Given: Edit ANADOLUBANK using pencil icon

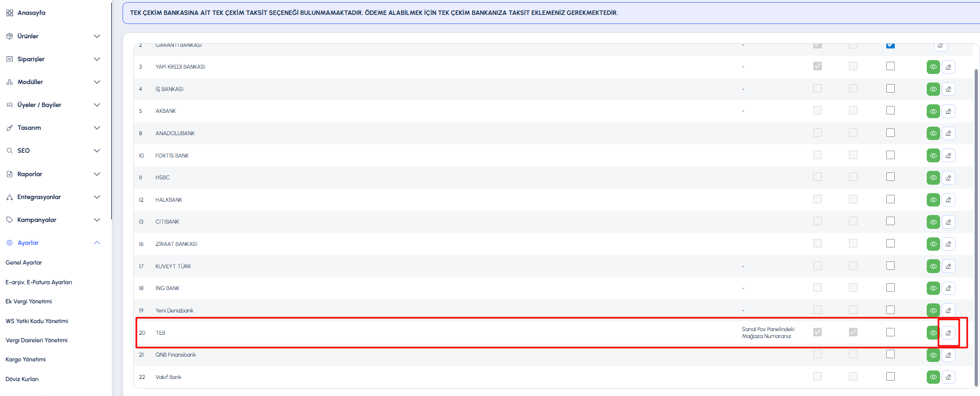Looking at the screenshot, I should pos(949,134).
